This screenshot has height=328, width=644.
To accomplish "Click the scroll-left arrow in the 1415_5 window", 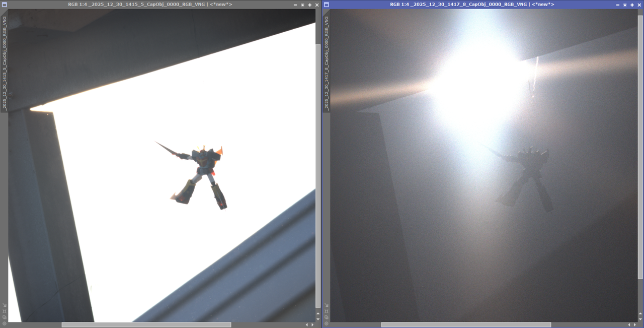I will click(307, 325).
